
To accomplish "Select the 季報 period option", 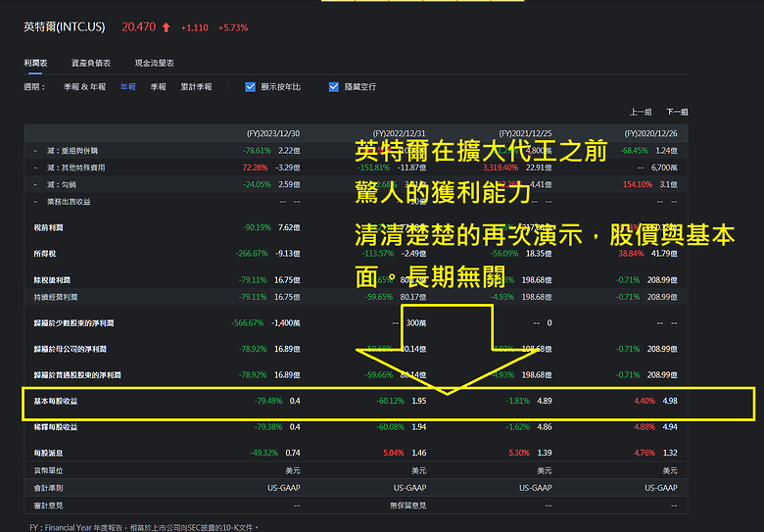I will [x=159, y=87].
